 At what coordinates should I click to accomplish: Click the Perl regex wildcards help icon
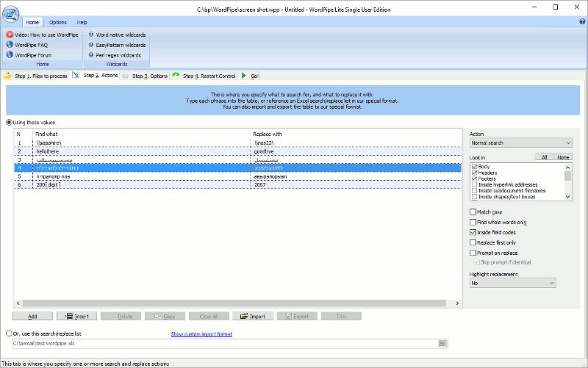point(90,54)
